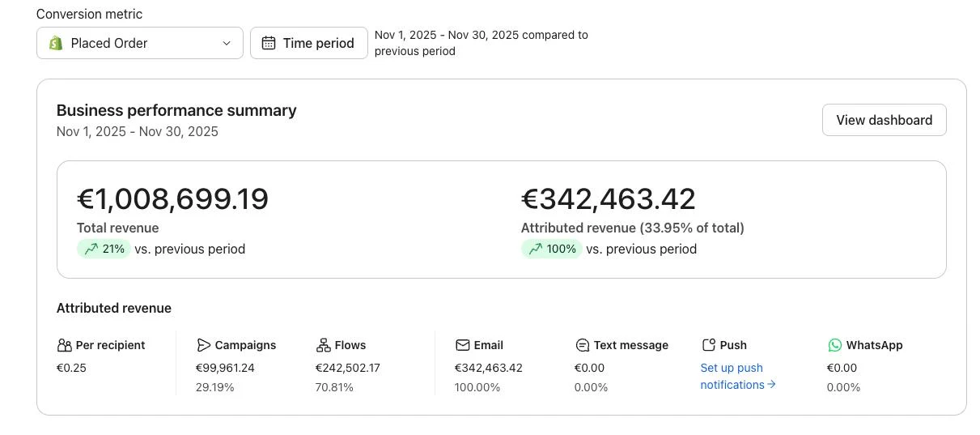Click the Flows share 70.81%
The height and width of the screenshot is (435, 980).
334,387
